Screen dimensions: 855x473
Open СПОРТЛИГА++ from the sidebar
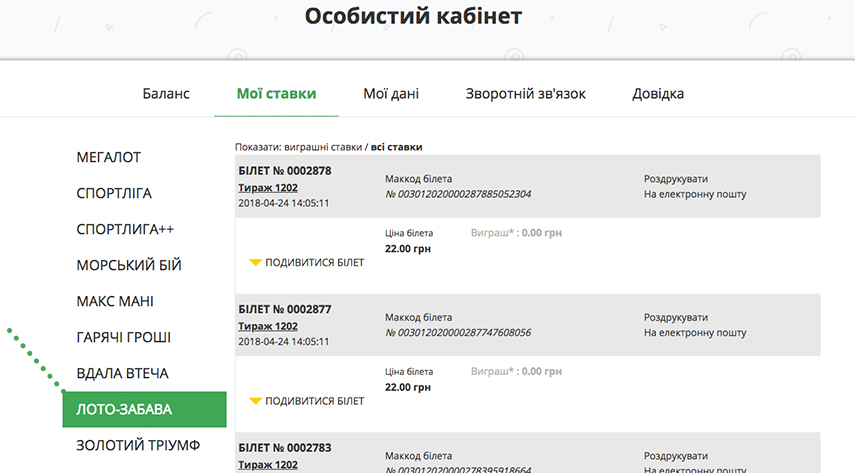point(125,230)
